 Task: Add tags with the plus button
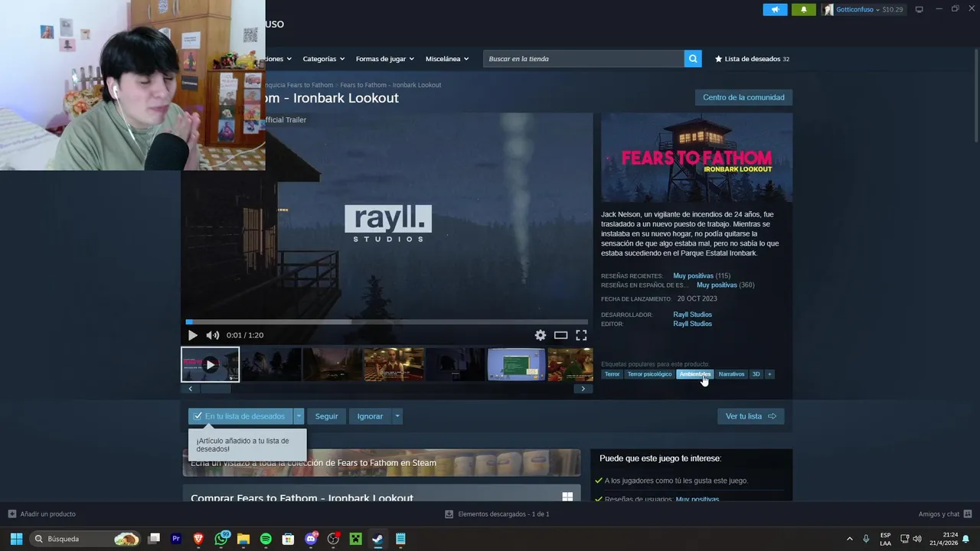coord(769,374)
